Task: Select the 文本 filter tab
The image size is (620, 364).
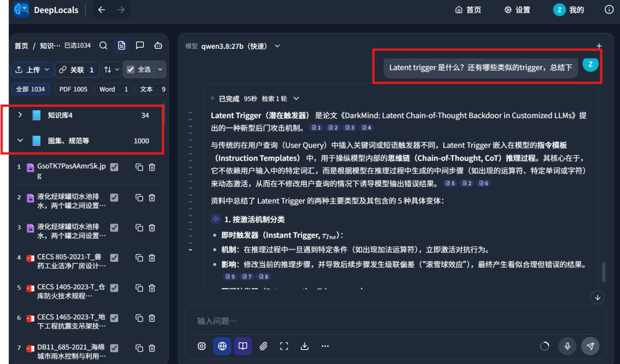Action: click(152, 89)
